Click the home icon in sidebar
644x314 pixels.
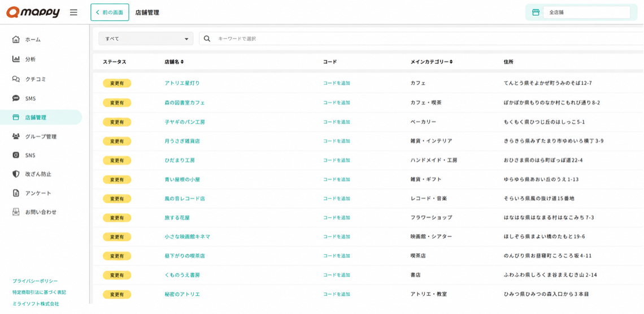coord(16,40)
